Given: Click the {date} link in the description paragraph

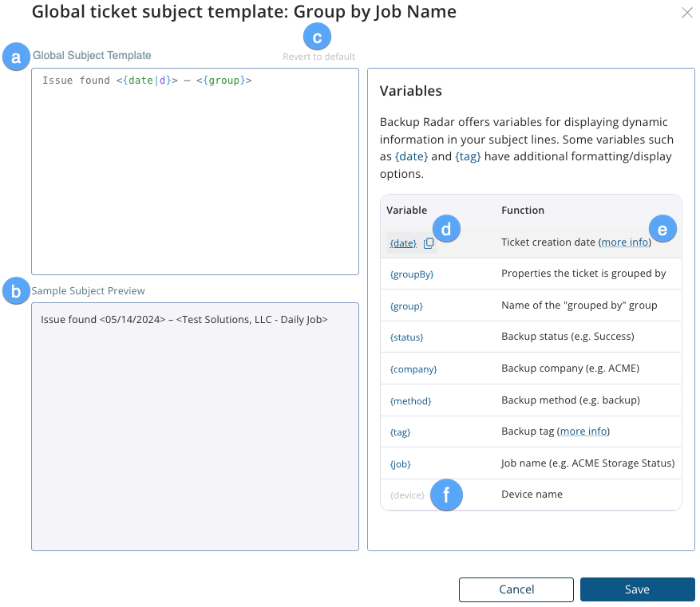Looking at the screenshot, I should click(411, 156).
